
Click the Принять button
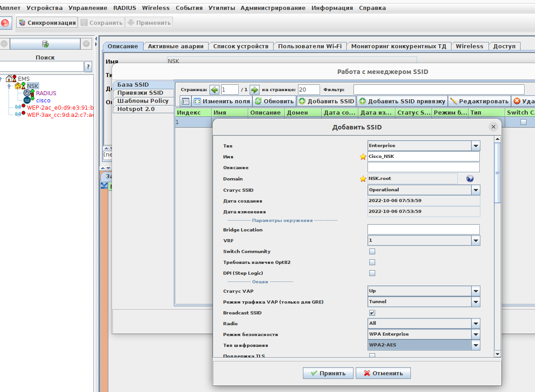328,374
